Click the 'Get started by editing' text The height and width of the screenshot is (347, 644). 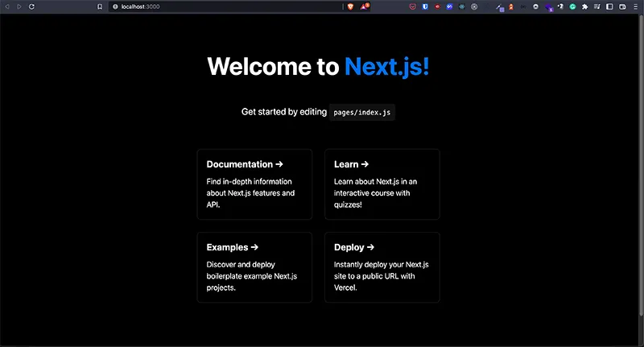pyautogui.click(x=284, y=112)
